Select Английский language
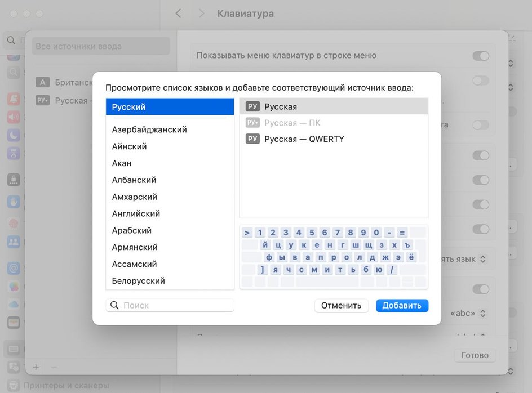Image resolution: width=532 pixels, height=393 pixels. tap(170, 213)
